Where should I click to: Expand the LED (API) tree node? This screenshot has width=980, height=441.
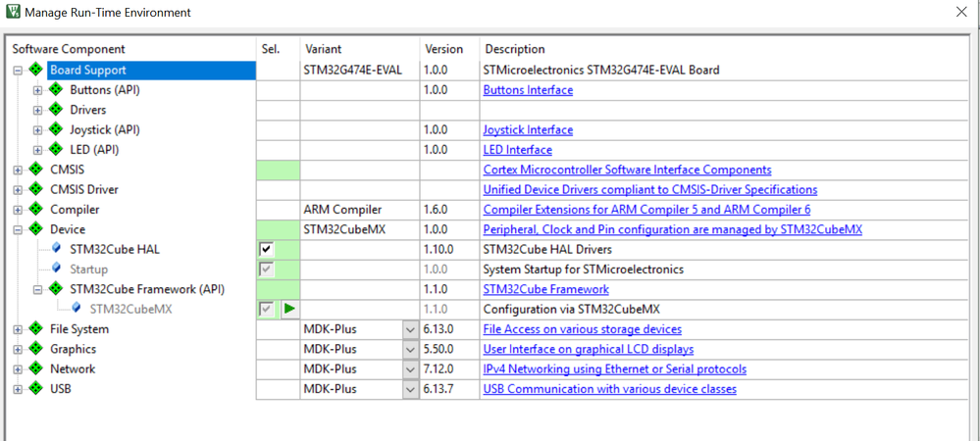tap(37, 151)
